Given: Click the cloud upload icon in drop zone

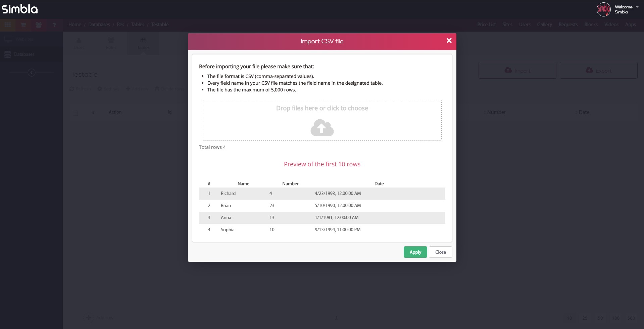Looking at the screenshot, I should click(x=322, y=128).
